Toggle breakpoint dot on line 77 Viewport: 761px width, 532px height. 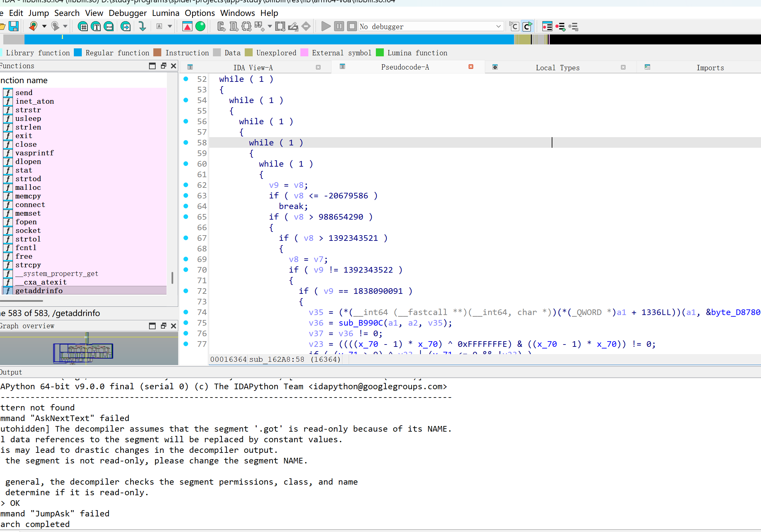point(186,344)
